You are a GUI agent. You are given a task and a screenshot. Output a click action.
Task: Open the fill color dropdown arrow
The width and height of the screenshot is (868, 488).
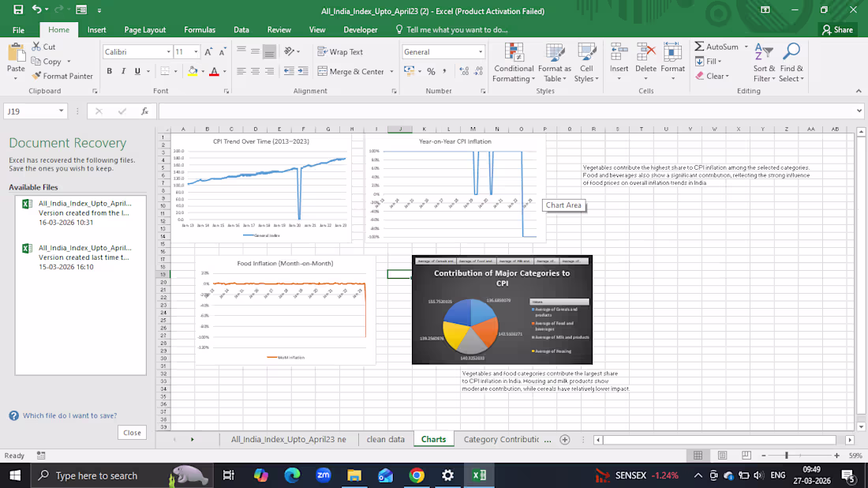click(204, 72)
